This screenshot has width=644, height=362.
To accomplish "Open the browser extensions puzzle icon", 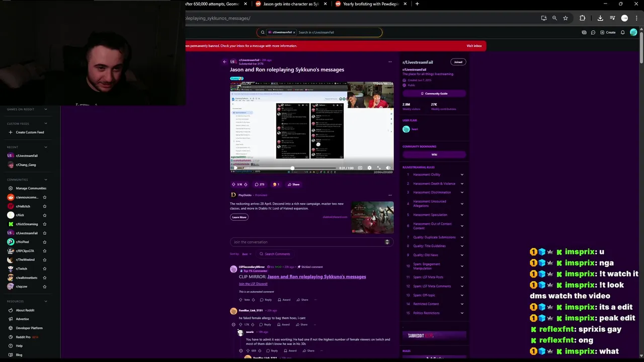I will [x=583, y=18].
